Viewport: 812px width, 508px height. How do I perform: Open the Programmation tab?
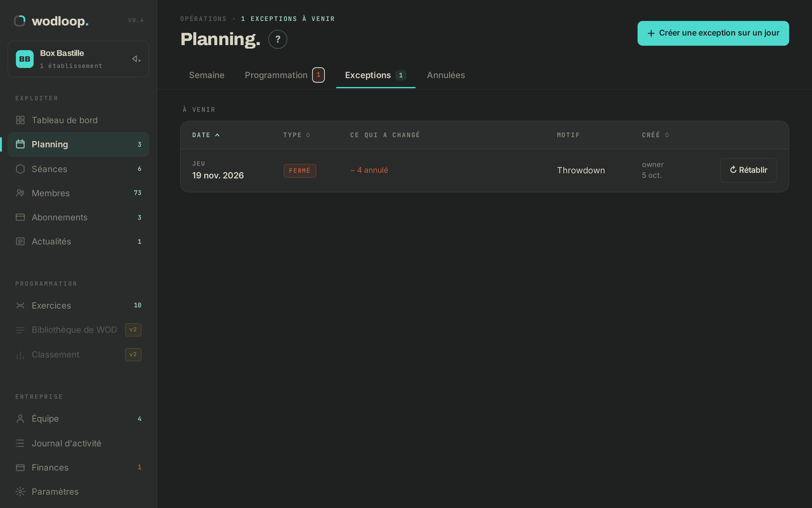(284, 75)
